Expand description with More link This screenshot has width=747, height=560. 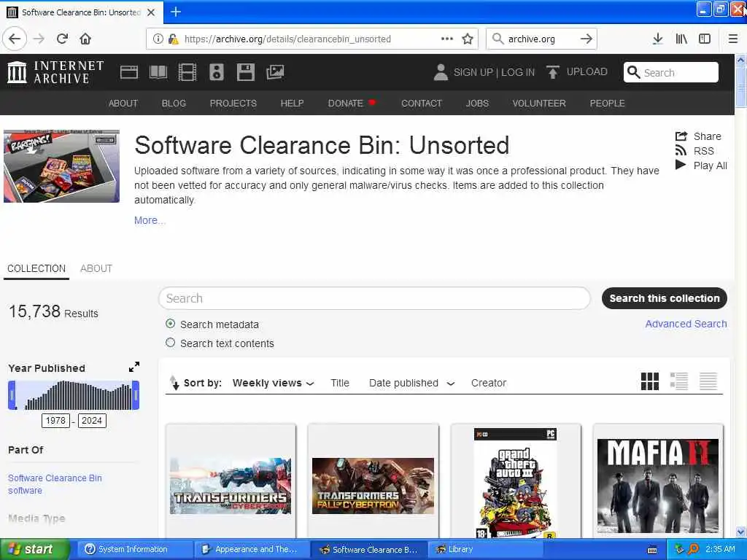[x=149, y=220]
